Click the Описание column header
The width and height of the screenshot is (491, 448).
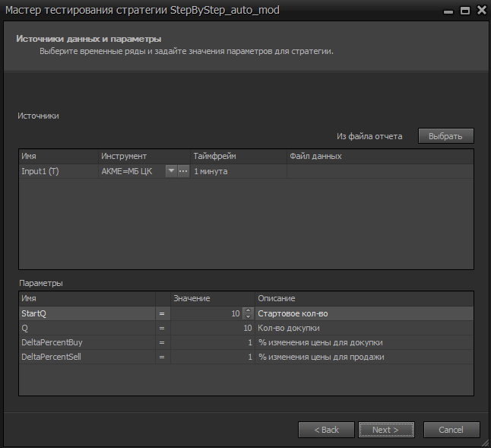click(364, 298)
